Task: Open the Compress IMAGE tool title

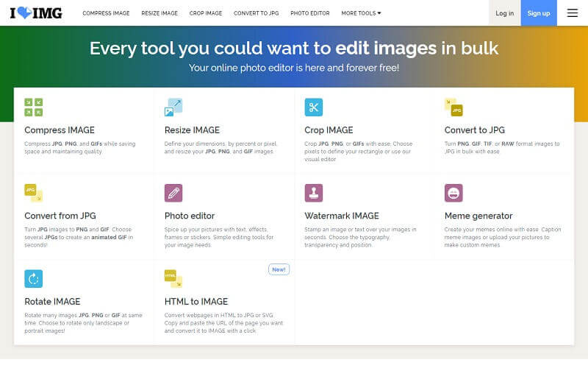Action: point(60,130)
